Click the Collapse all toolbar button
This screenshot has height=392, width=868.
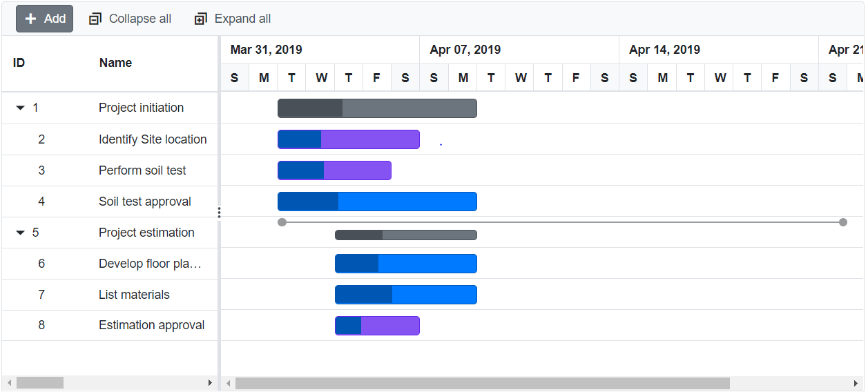pos(130,19)
